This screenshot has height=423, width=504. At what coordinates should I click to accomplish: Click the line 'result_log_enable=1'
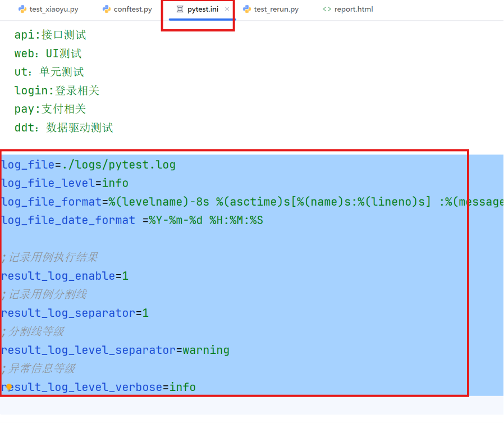point(65,276)
